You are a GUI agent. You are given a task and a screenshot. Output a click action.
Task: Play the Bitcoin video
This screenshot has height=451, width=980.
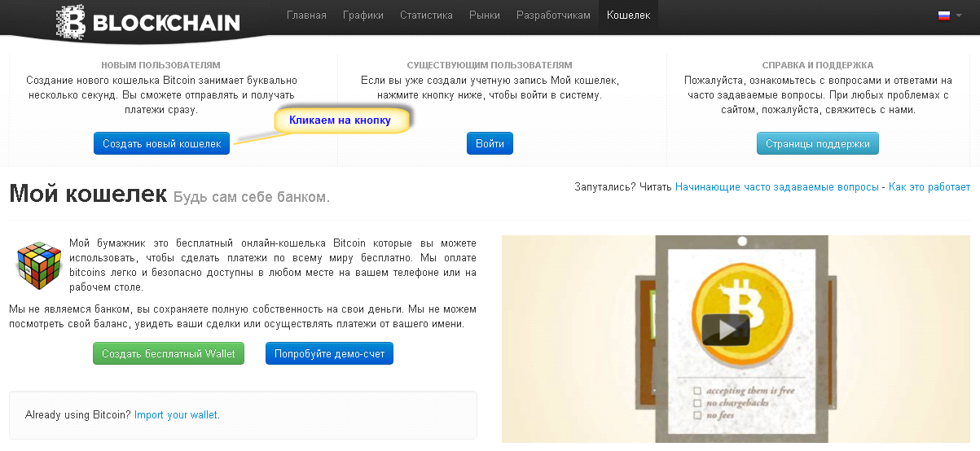725,329
